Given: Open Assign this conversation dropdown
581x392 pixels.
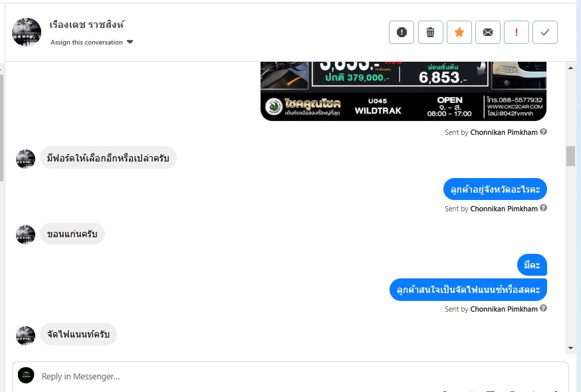Looking at the screenshot, I should click(92, 43).
